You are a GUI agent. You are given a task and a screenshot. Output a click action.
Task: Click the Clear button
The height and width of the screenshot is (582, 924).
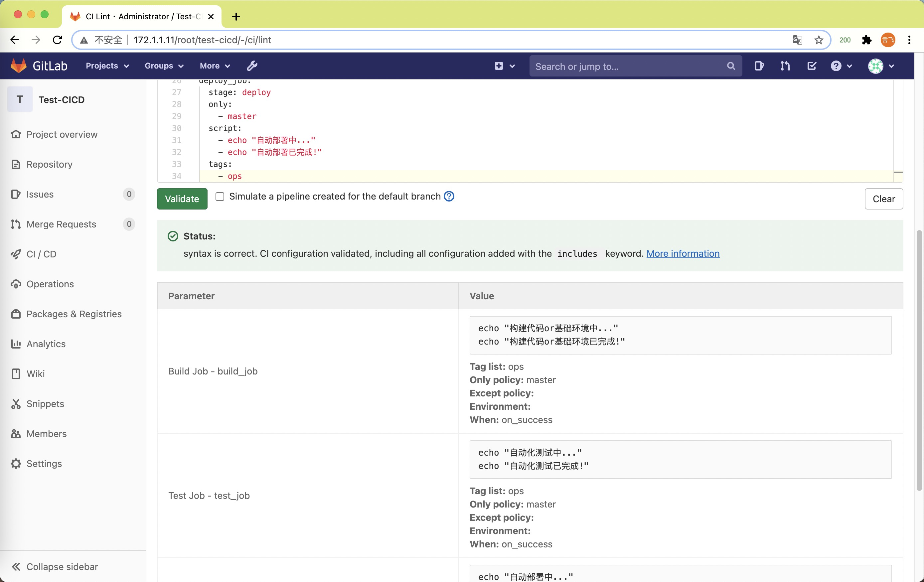[x=884, y=199]
